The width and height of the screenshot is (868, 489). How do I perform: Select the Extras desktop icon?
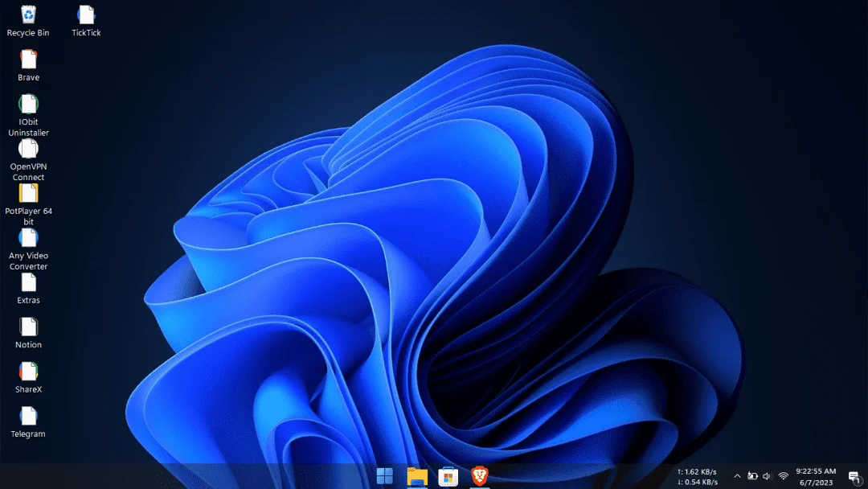point(28,289)
